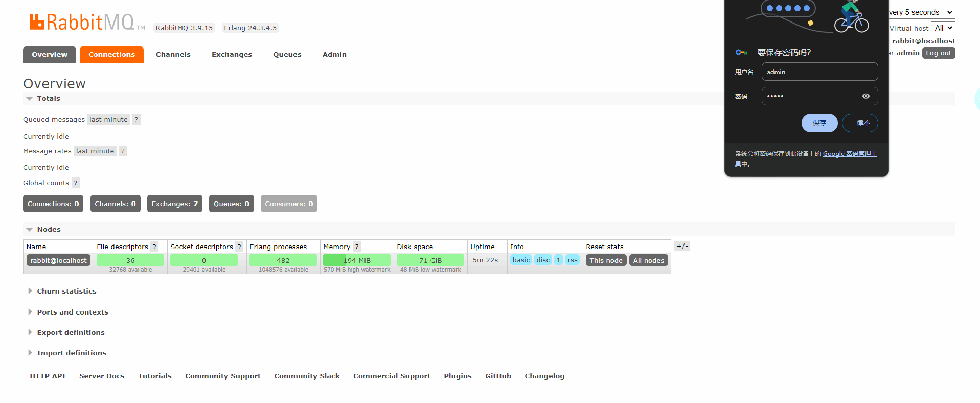Click the Consumers: 0 count
This screenshot has height=403, width=980.
[x=289, y=204]
